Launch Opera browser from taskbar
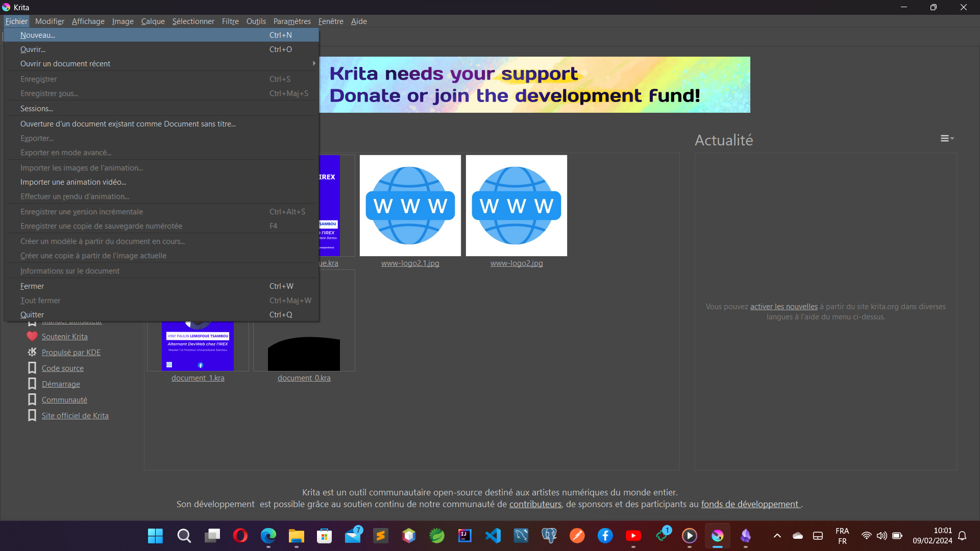Image resolution: width=980 pixels, height=551 pixels. (240, 536)
